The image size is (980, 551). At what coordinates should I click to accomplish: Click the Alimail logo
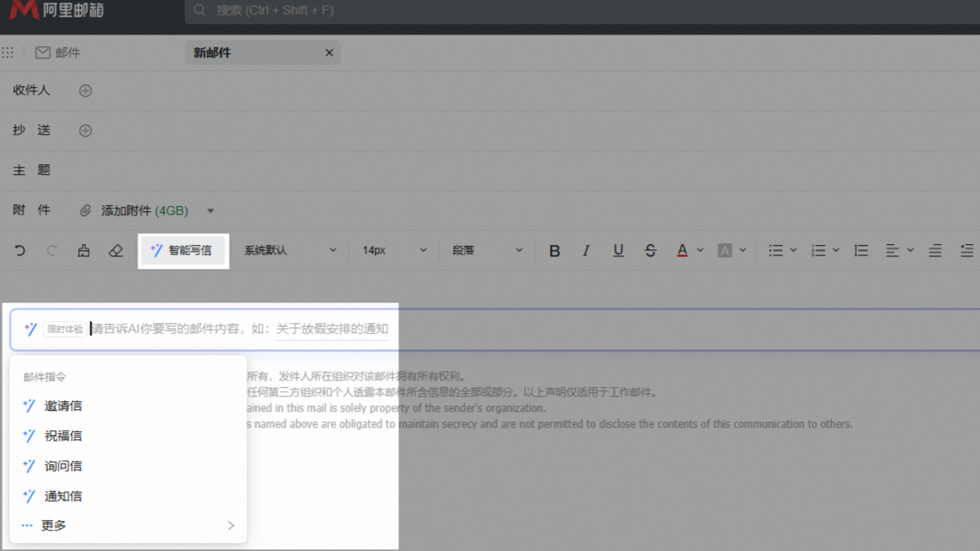[x=57, y=10]
